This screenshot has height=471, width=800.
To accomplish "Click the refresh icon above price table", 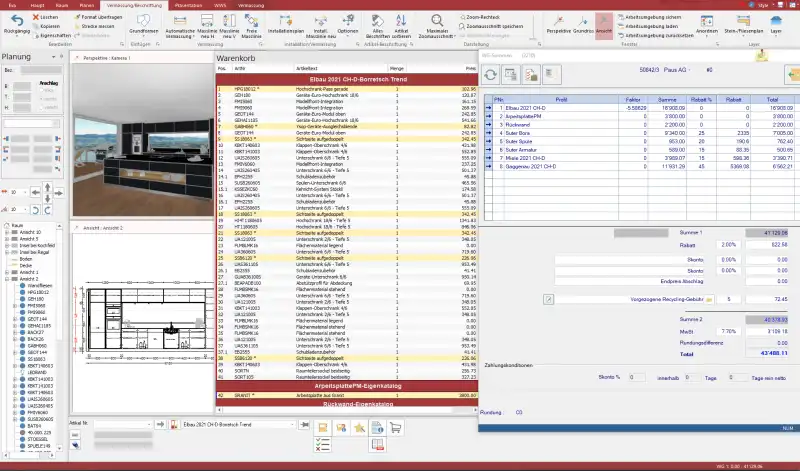I will tap(493, 75).
